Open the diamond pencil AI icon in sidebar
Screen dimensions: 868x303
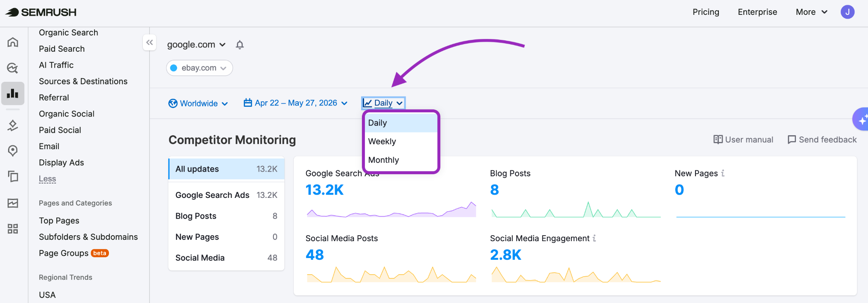pos(13,125)
